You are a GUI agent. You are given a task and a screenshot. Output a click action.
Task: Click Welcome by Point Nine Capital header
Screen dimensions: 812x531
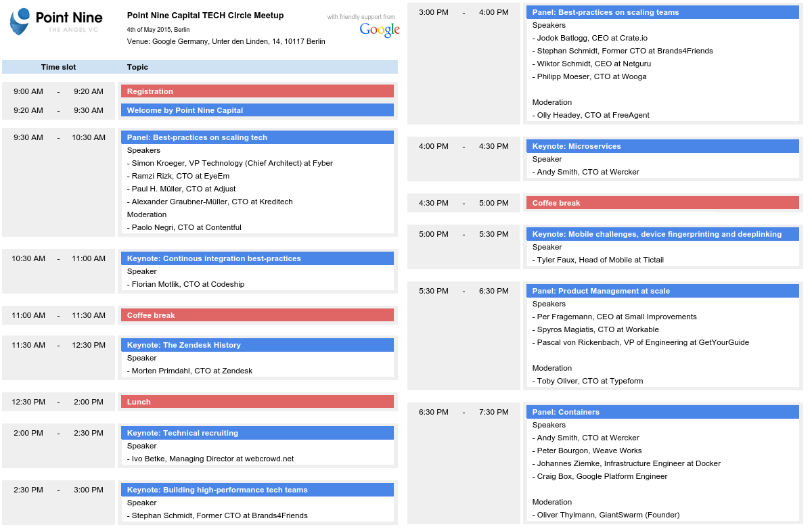[257, 110]
